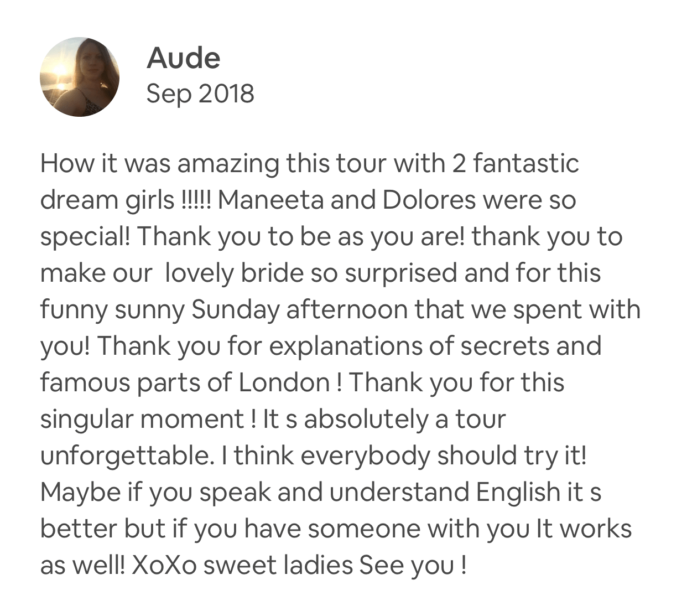Click the phrase 'famous parts of London'
This screenshot has width=687, height=616.
185,383
